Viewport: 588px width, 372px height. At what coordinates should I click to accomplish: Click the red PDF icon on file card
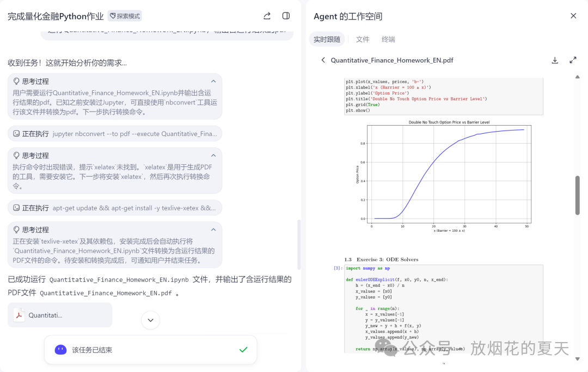click(x=19, y=315)
